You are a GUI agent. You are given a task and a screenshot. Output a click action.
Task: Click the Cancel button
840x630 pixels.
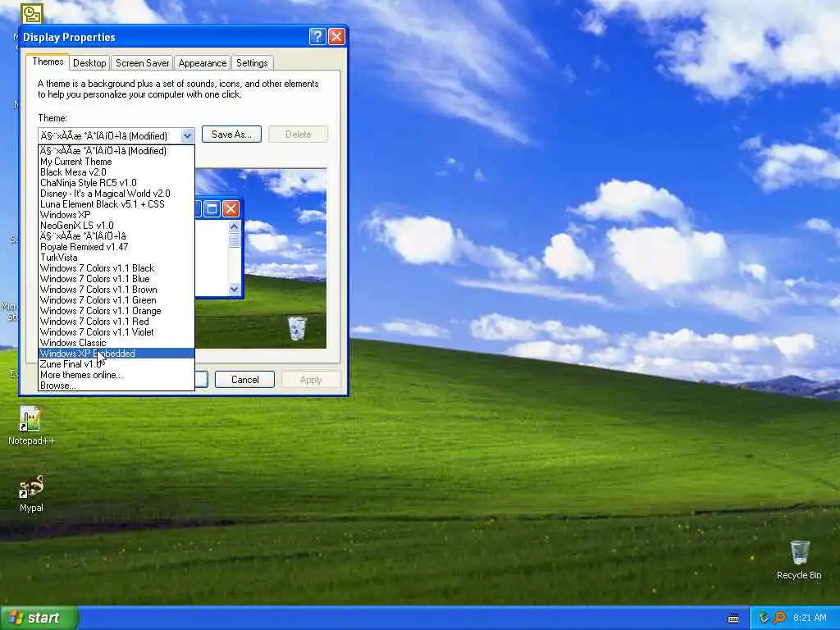(244, 379)
